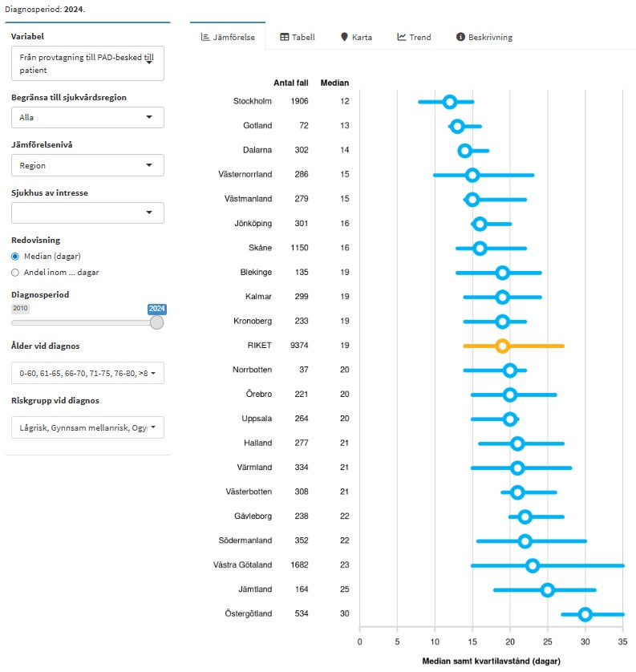Viewport: 636px width, 672px height.
Task: Click the Östergötland median marker circle
Action: click(x=585, y=614)
